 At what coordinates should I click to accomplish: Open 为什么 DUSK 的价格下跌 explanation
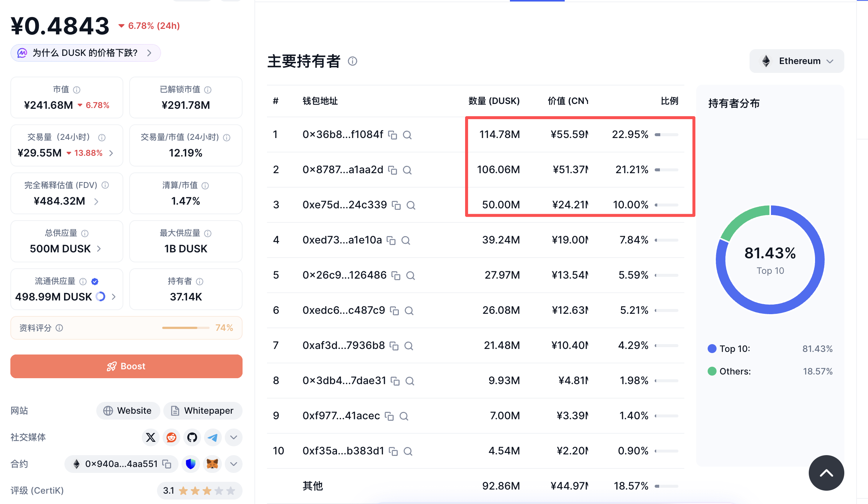[86, 53]
